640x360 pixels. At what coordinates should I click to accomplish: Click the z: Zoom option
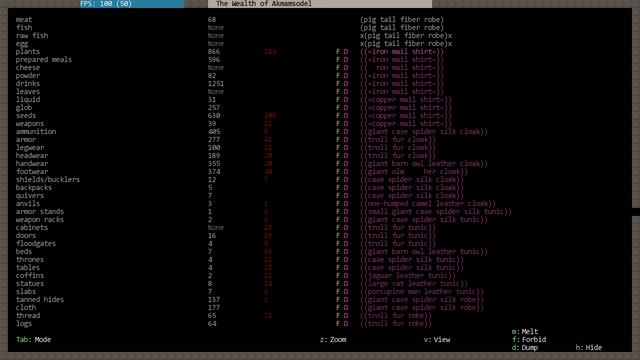(333, 340)
